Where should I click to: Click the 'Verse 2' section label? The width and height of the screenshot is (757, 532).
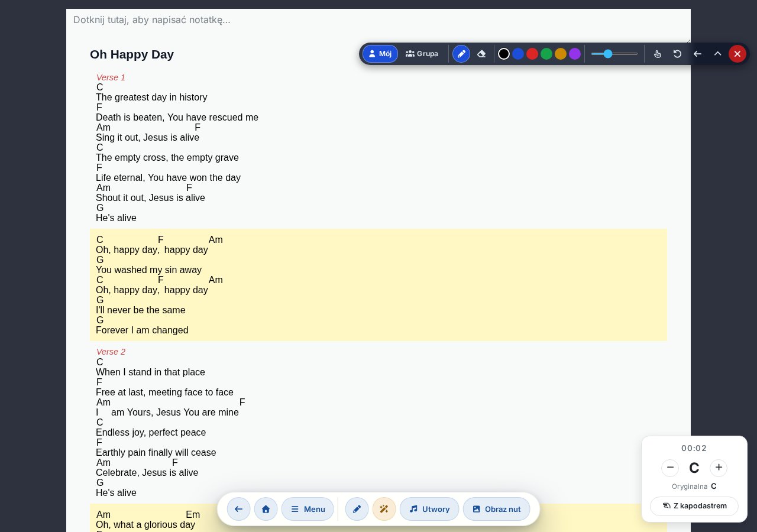[111, 352]
